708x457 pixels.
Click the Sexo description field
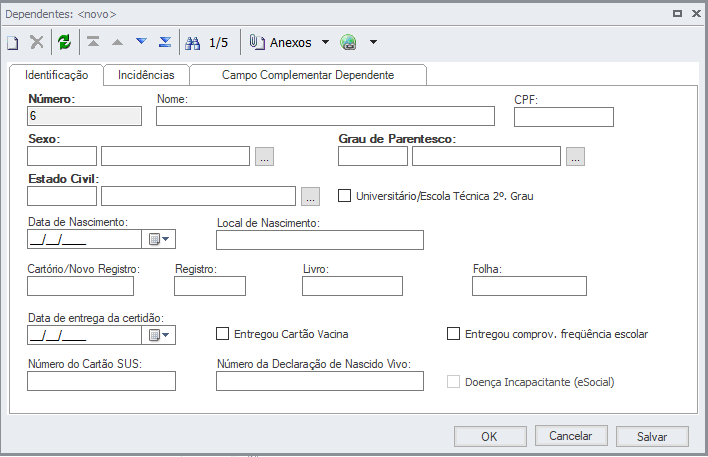tap(176, 156)
